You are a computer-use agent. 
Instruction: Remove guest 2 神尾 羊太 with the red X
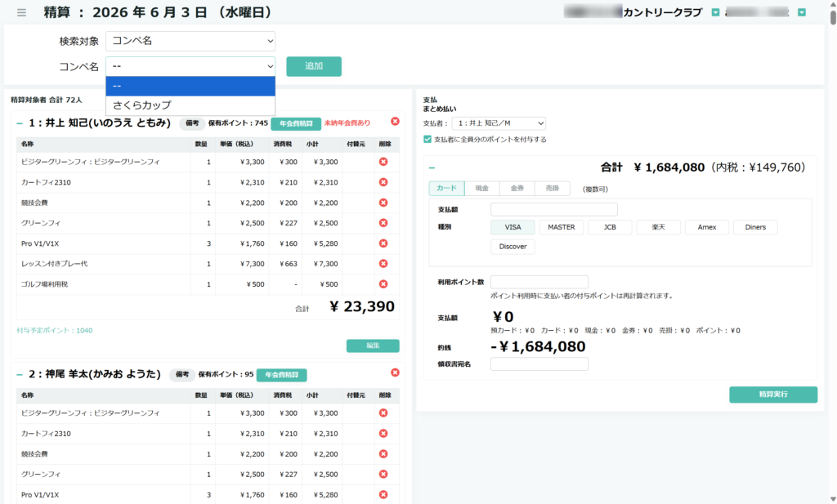coord(395,372)
